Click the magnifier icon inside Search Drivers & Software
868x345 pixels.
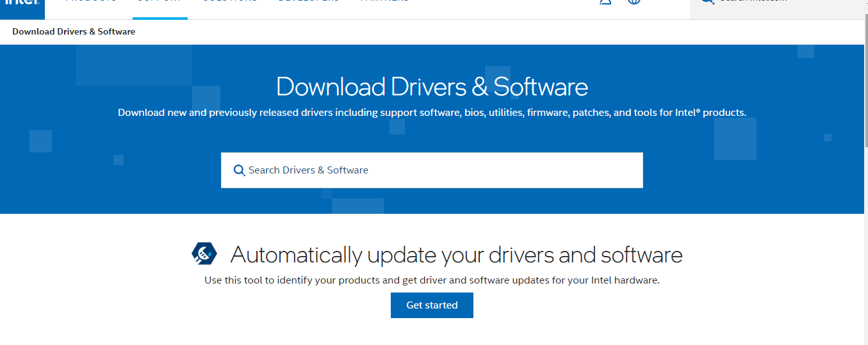coord(239,170)
